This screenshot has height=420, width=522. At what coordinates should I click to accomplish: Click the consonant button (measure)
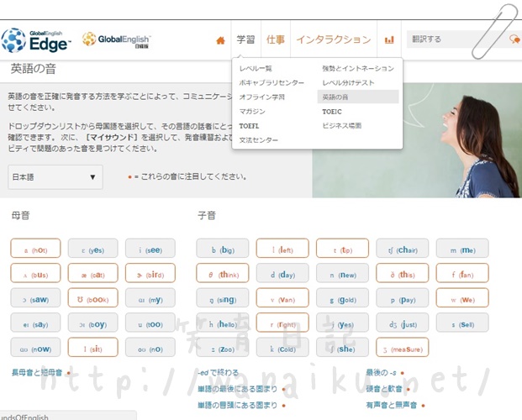click(x=403, y=347)
